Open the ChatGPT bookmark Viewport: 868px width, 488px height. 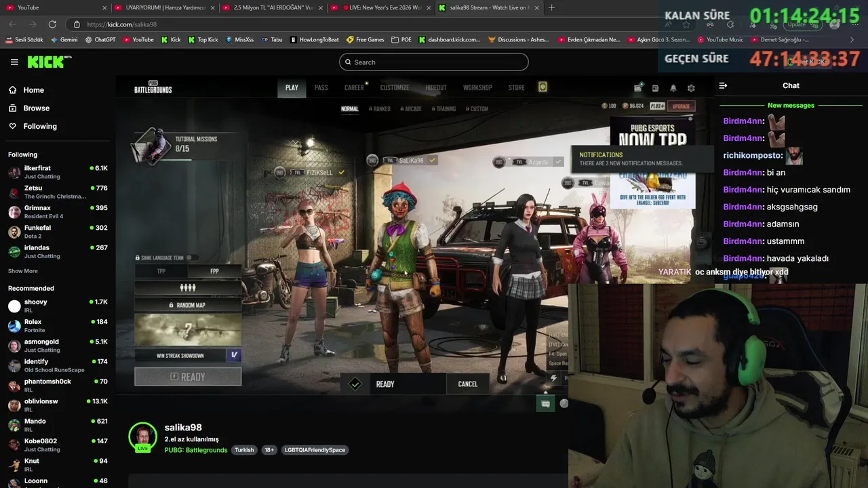click(x=100, y=40)
